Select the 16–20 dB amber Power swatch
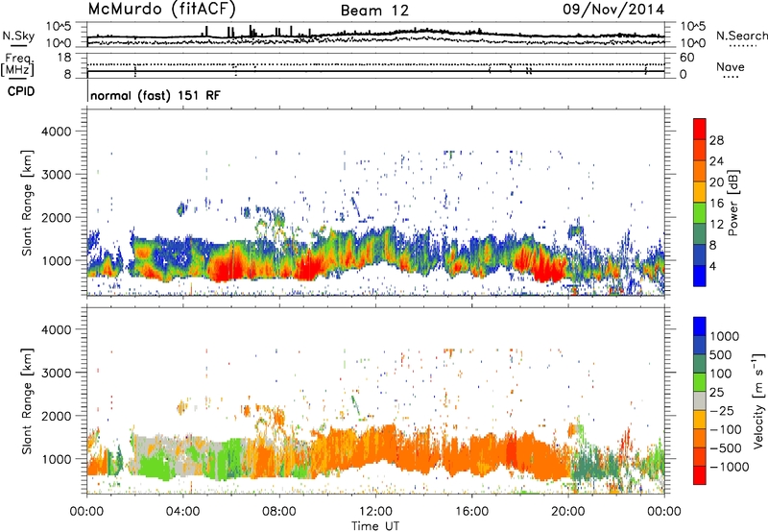 pyautogui.click(x=700, y=191)
